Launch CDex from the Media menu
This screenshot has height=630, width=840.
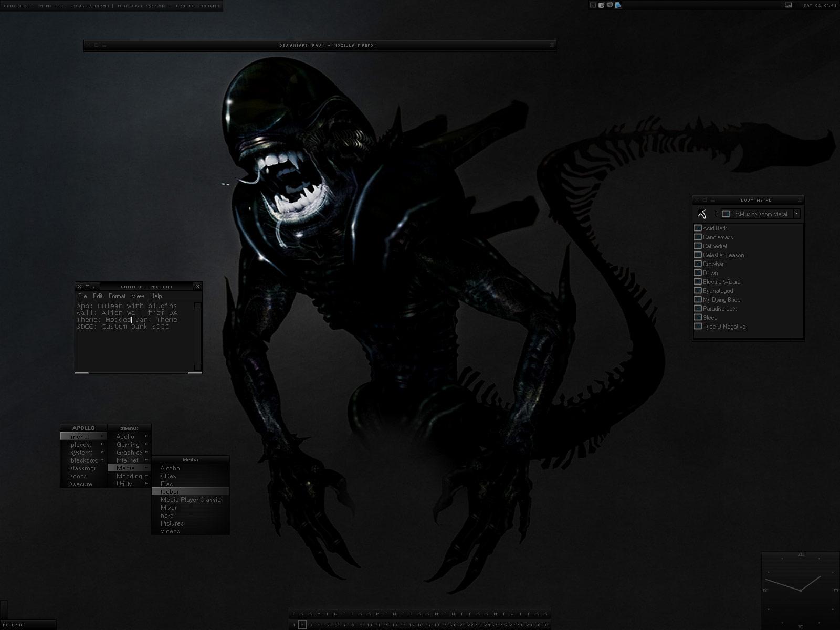tap(191, 476)
